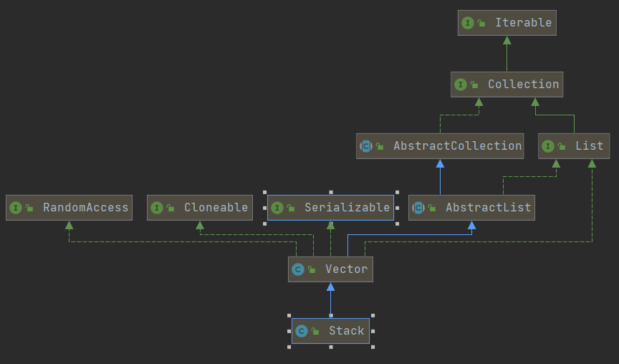
Task: Select the AbstractCollection node label
Action: click(x=457, y=146)
